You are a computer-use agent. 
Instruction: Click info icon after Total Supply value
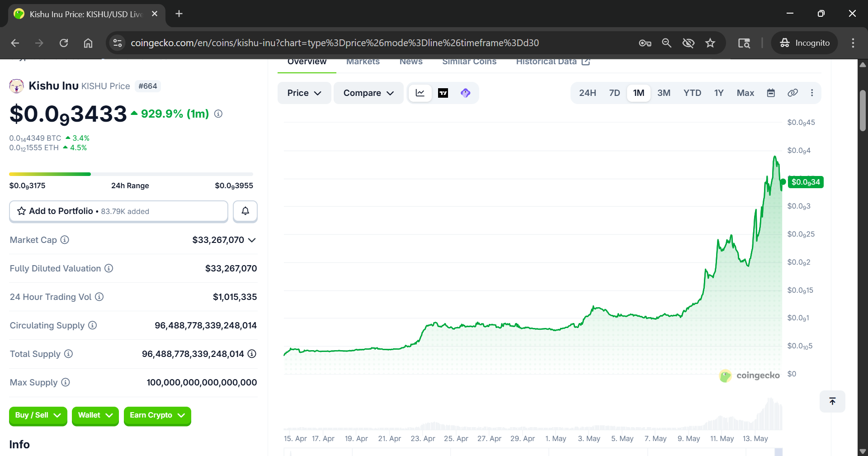[252, 354]
